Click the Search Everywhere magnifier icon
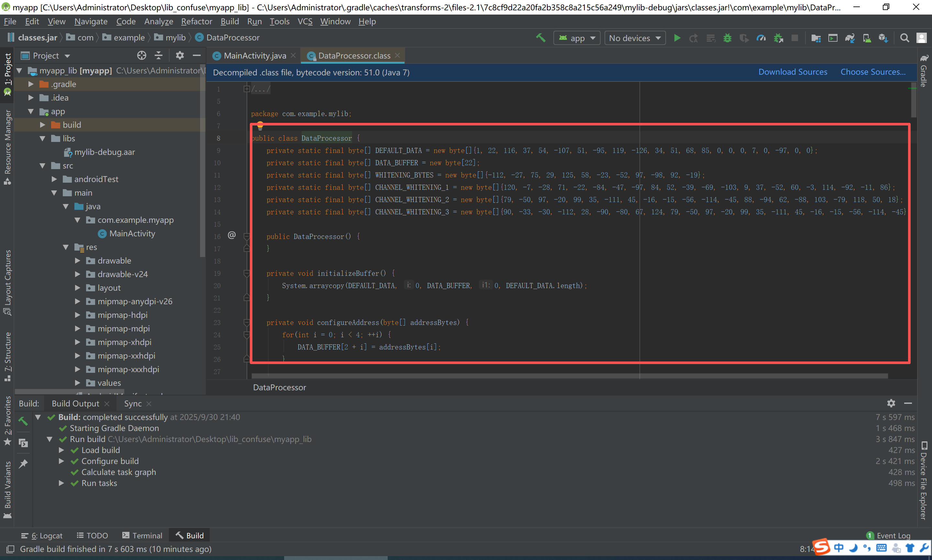 (x=904, y=38)
